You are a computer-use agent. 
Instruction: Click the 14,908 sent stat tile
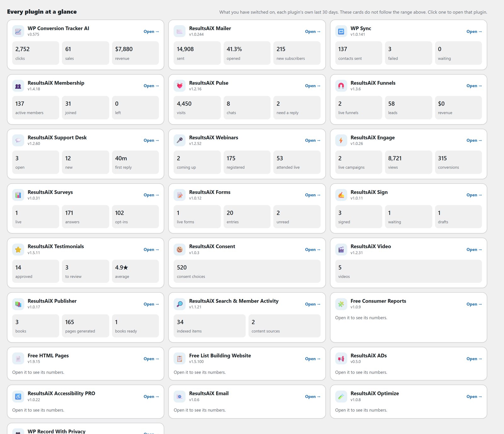tap(197, 53)
